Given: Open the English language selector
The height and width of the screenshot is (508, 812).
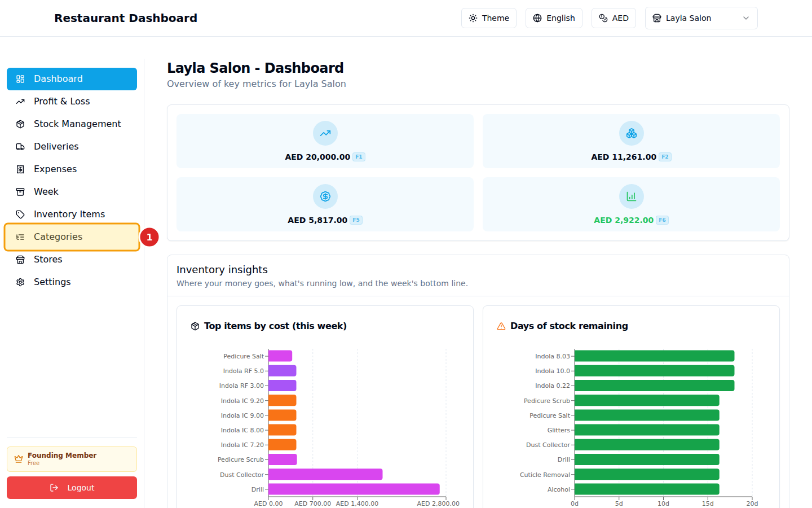Looking at the screenshot, I should [x=554, y=18].
